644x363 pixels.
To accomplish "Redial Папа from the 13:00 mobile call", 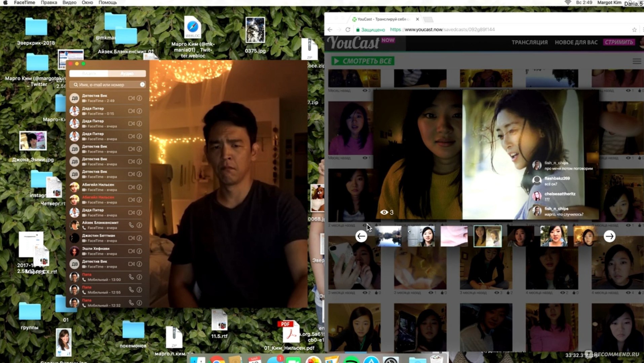I will click(x=131, y=277).
